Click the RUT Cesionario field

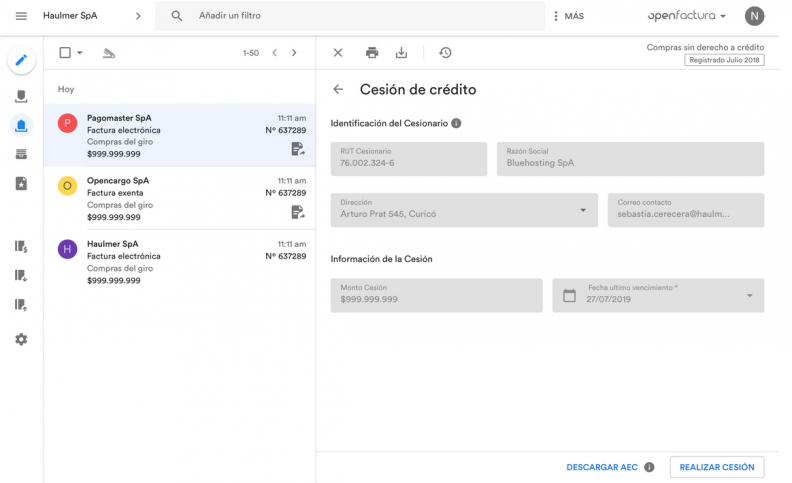(x=409, y=159)
